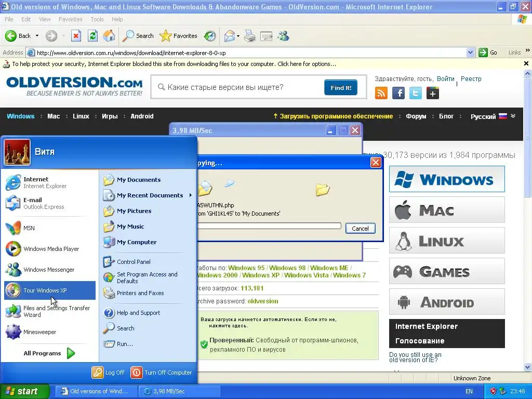532x399 pixels.
Task: Click the Edit page toolbar icon
Action: tap(267, 36)
